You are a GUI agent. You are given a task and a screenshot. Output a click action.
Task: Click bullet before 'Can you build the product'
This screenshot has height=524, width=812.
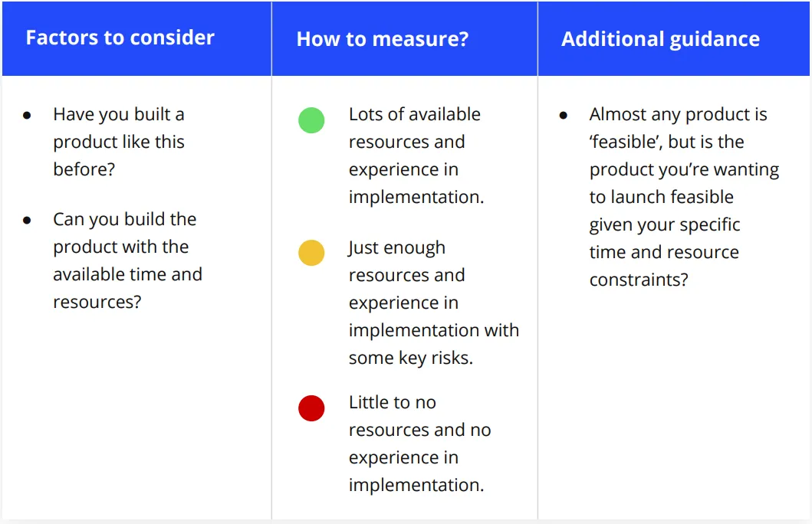pos(27,221)
